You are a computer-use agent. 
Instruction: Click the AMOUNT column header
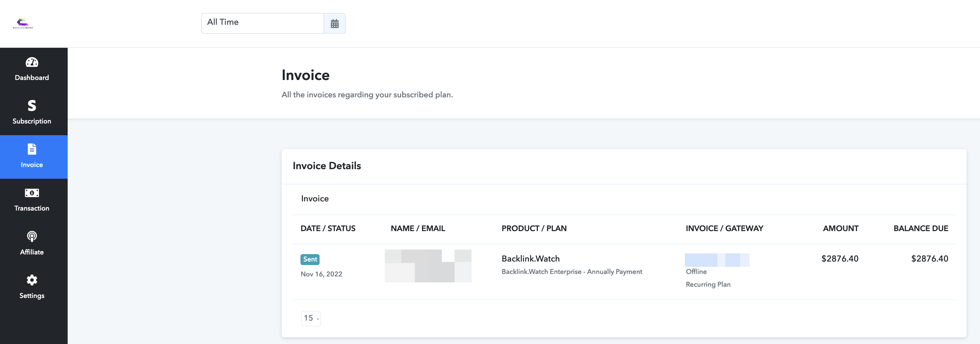(x=840, y=228)
